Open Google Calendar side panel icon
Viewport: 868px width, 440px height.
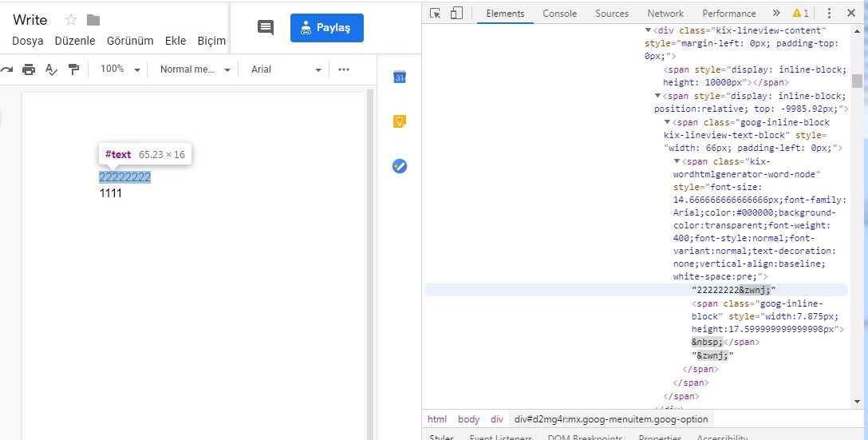[x=400, y=77]
